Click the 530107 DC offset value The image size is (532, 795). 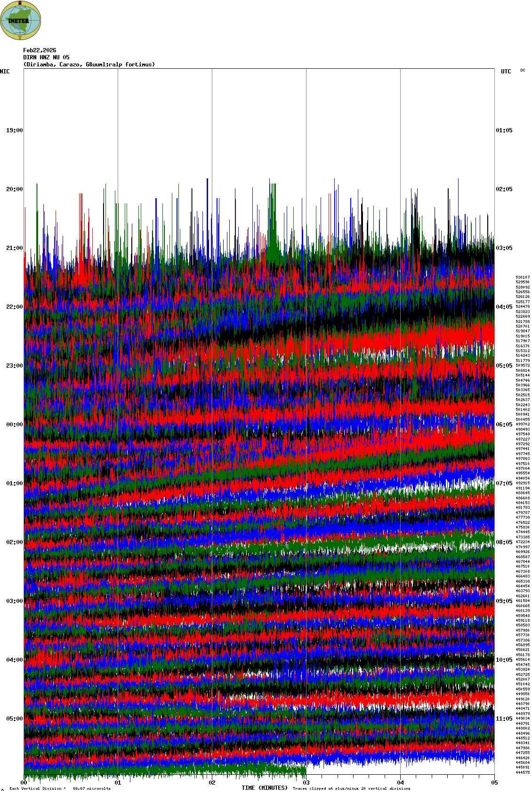523,278
